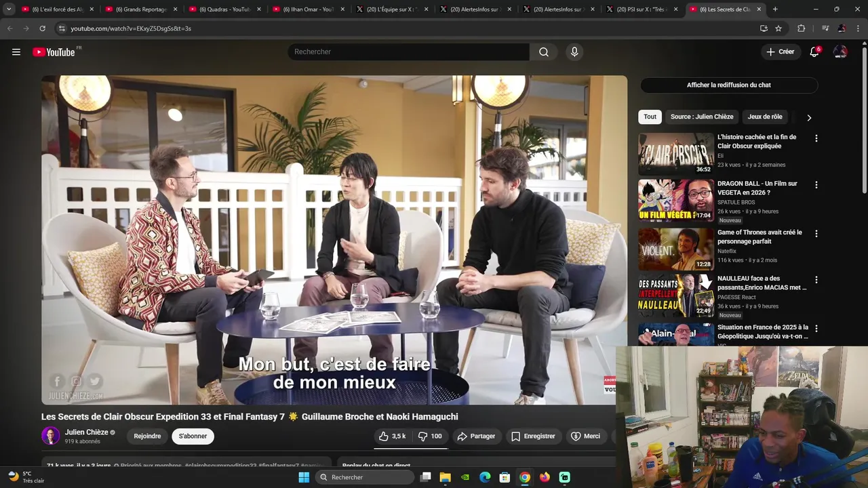Open Microsoft Edge from the taskbar

tap(485, 477)
